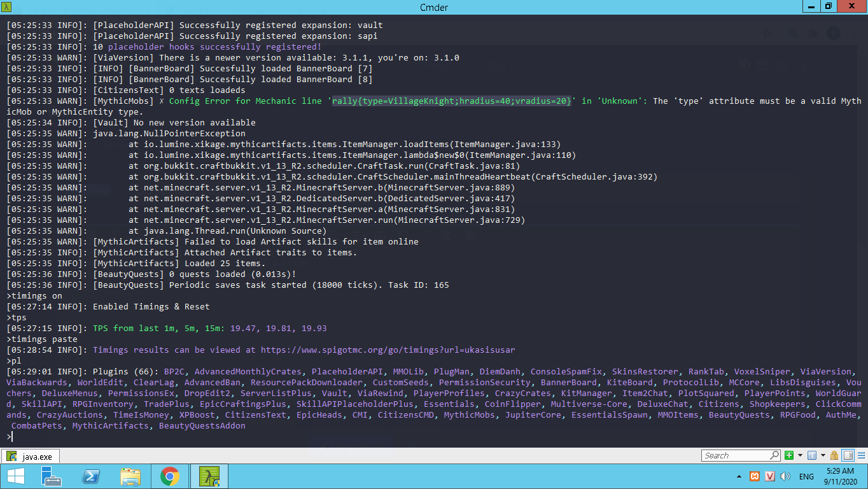Open File Explorer from the taskbar

130,476
